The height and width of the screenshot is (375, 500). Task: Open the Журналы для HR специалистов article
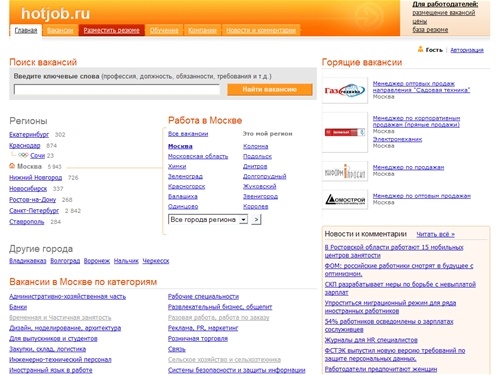click(x=371, y=340)
